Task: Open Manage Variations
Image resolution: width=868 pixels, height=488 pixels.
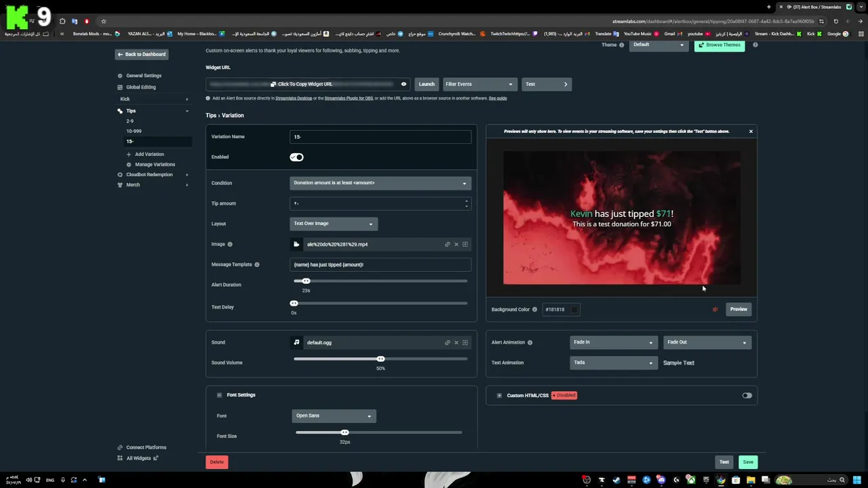Action: click(155, 165)
